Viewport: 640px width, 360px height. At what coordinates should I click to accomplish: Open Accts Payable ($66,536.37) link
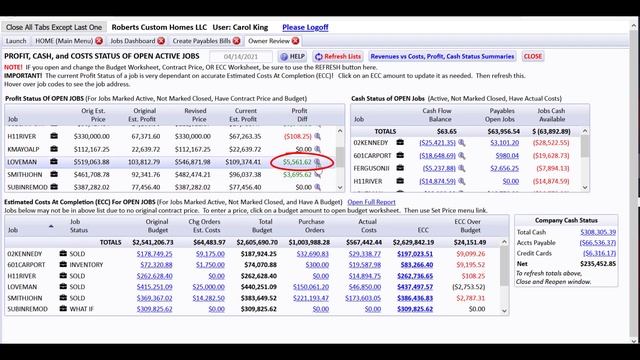(598, 243)
